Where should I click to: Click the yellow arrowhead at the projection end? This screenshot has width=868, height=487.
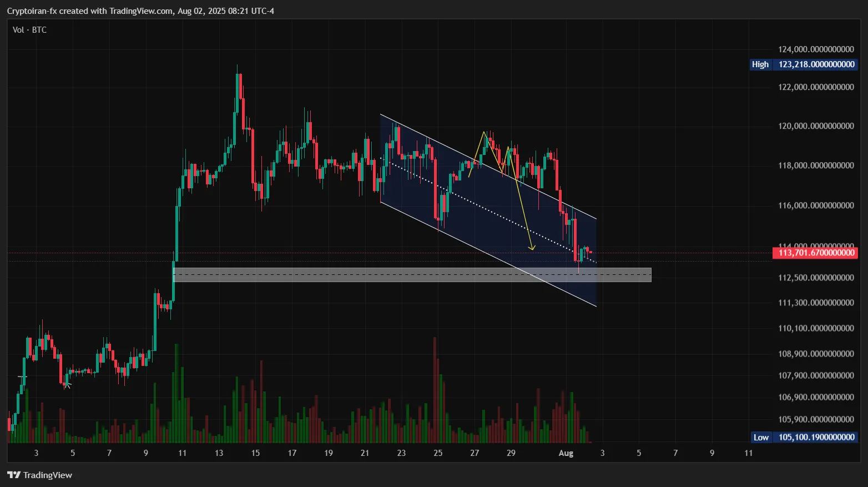coord(532,247)
